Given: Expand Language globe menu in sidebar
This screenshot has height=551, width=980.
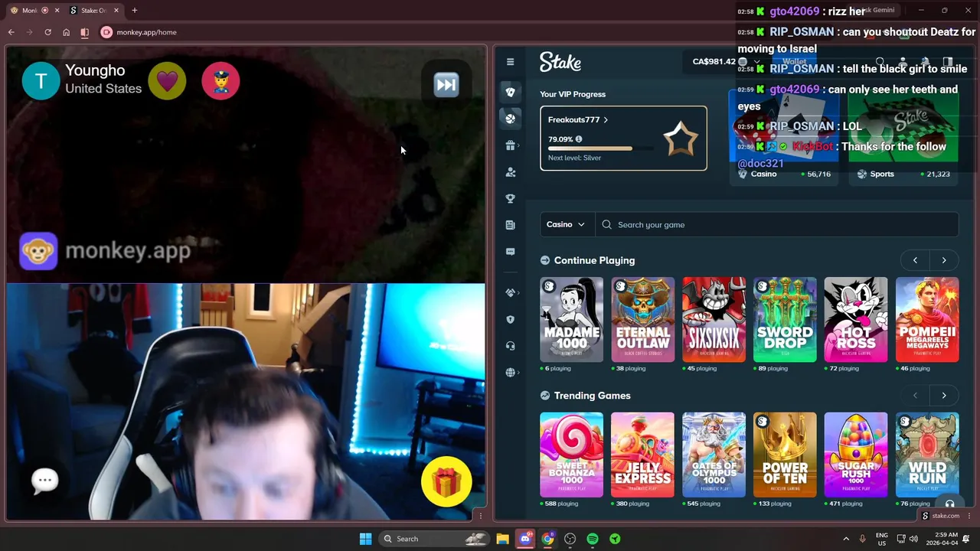Looking at the screenshot, I should click(x=511, y=372).
